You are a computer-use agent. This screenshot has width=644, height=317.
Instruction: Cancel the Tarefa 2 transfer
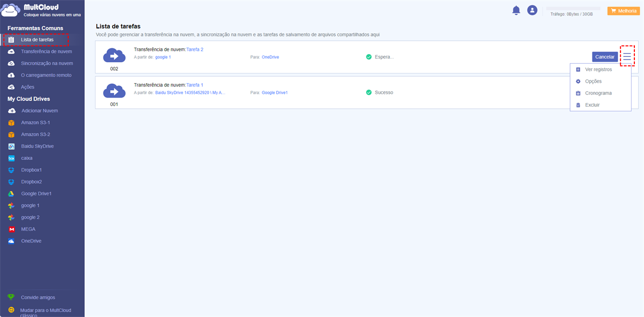pyautogui.click(x=605, y=57)
